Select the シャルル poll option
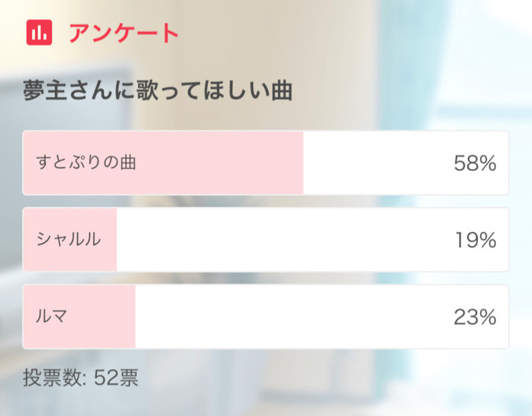 click(265, 240)
